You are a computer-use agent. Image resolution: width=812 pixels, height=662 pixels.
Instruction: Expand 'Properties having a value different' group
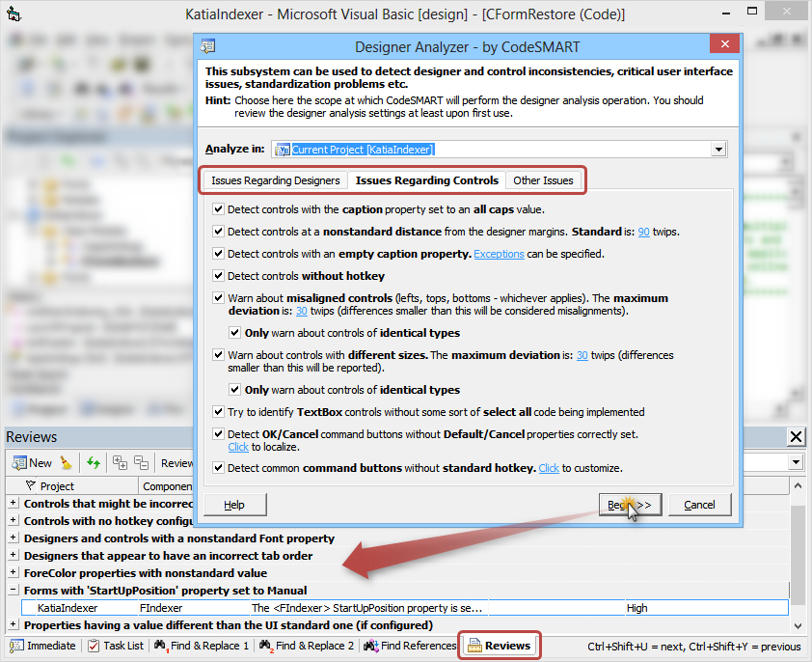[x=13, y=624]
